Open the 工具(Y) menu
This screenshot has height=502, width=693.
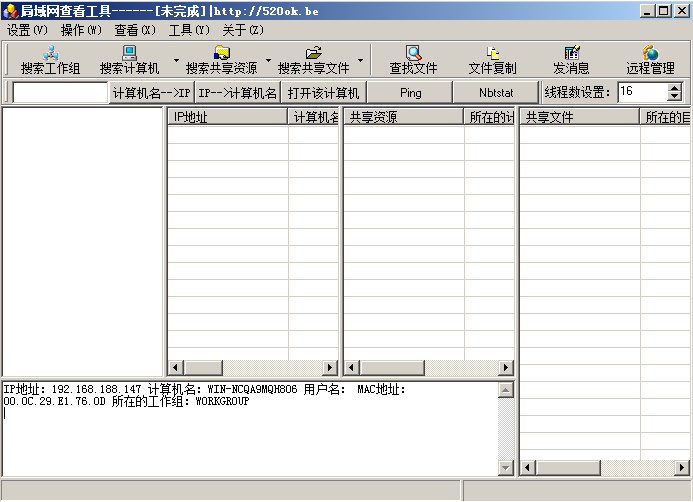tap(189, 30)
